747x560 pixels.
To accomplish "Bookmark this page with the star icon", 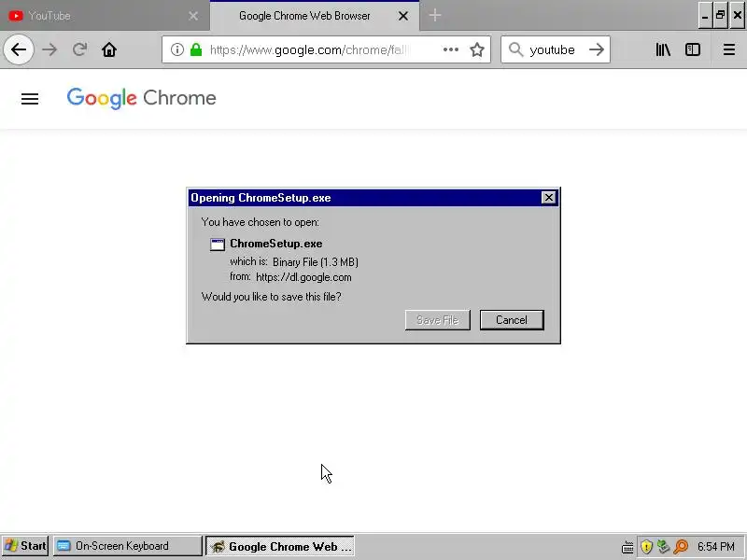I will point(477,49).
